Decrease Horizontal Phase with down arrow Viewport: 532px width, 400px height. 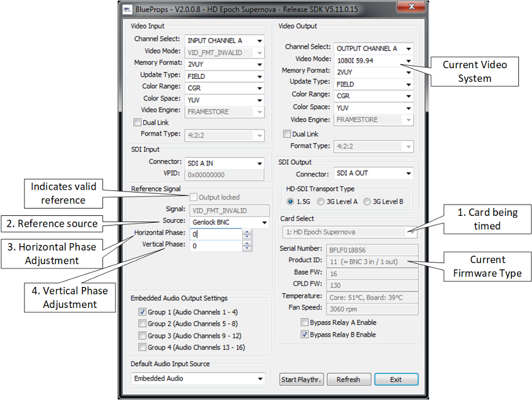point(247,237)
